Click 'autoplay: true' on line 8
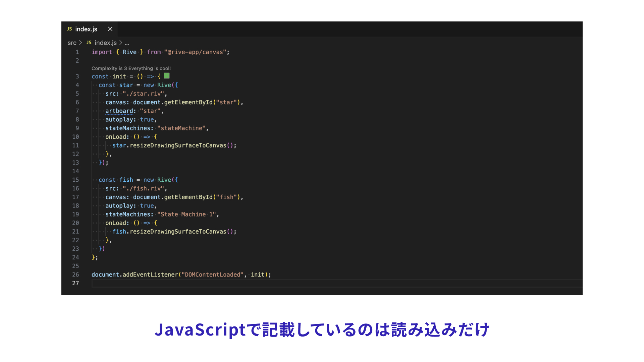Screen dimensions: 644x362 (129, 120)
